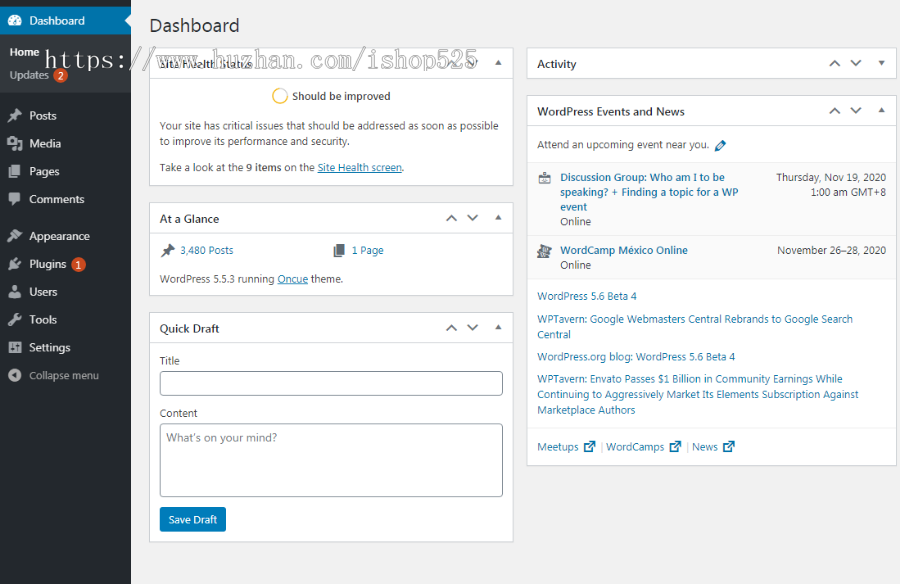Move At a Glance widget up
Screen dimensions: 900x584
pos(452,218)
